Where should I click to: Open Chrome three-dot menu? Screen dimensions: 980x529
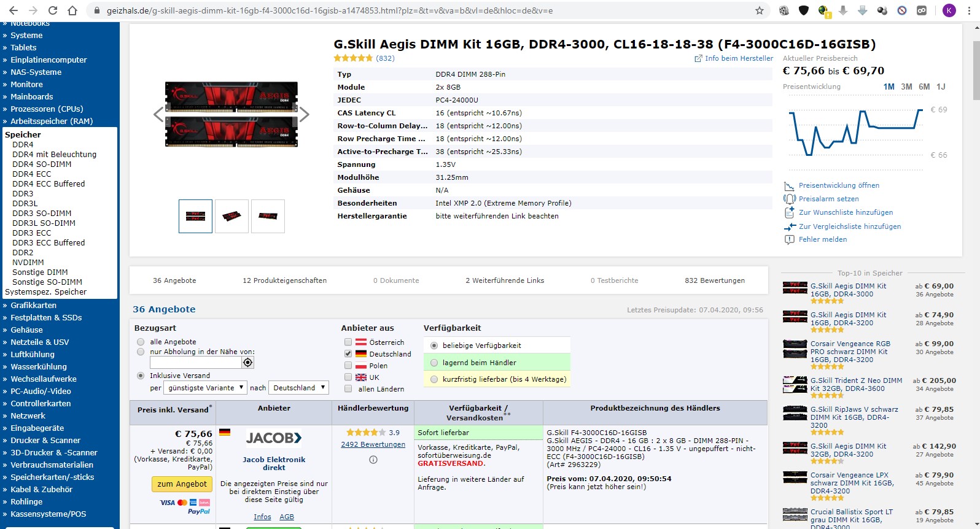tap(970, 10)
